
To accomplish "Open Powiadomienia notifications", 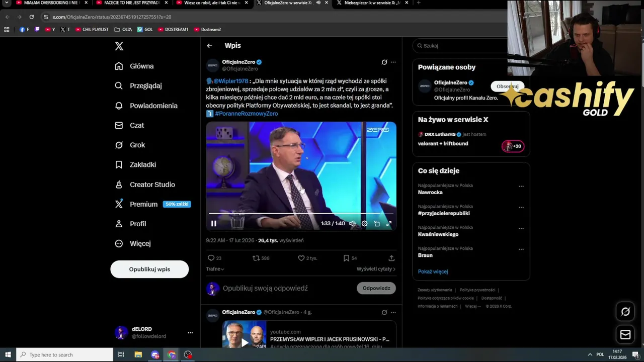I will click(146, 106).
